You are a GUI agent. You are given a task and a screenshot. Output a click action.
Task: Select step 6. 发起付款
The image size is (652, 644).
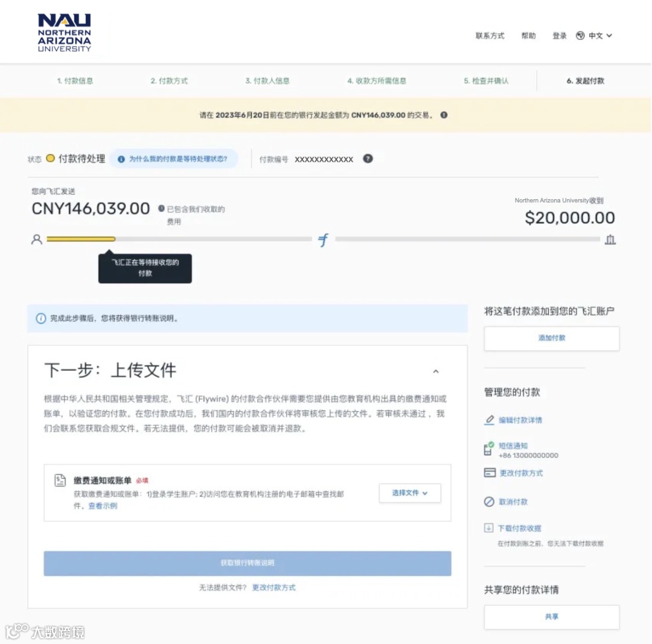tap(586, 81)
